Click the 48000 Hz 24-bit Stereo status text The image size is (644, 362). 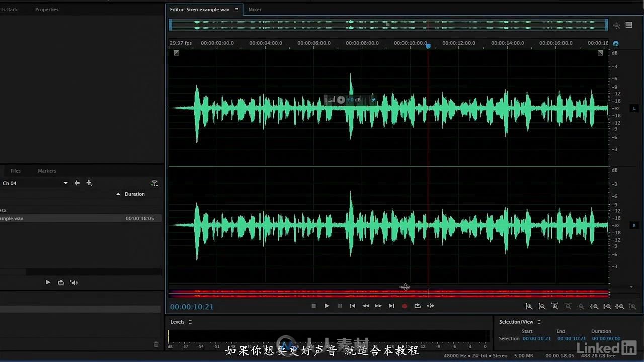point(475,356)
